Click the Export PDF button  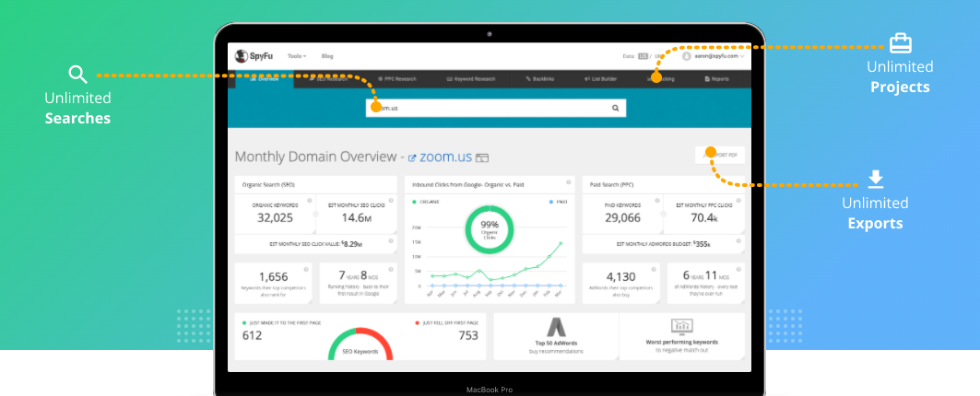720,155
